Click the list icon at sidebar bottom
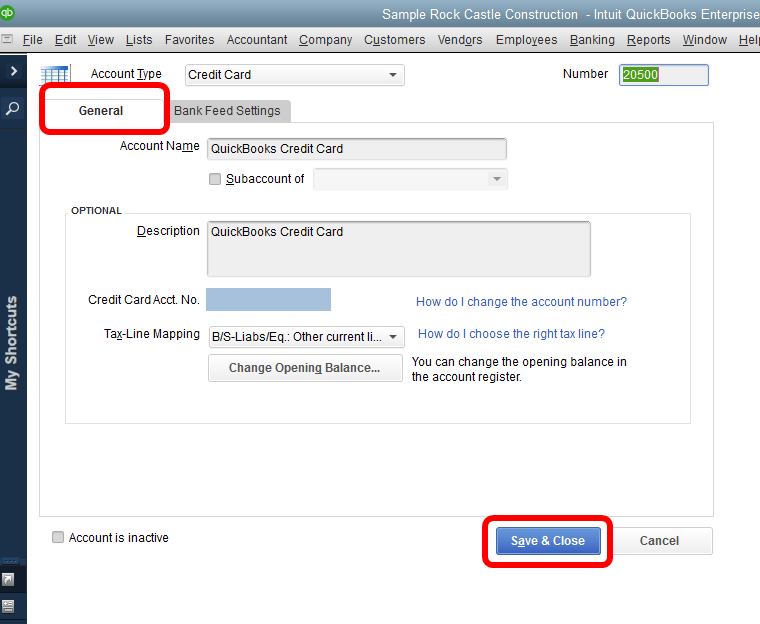Image resolution: width=760 pixels, height=624 pixels. click(8, 606)
